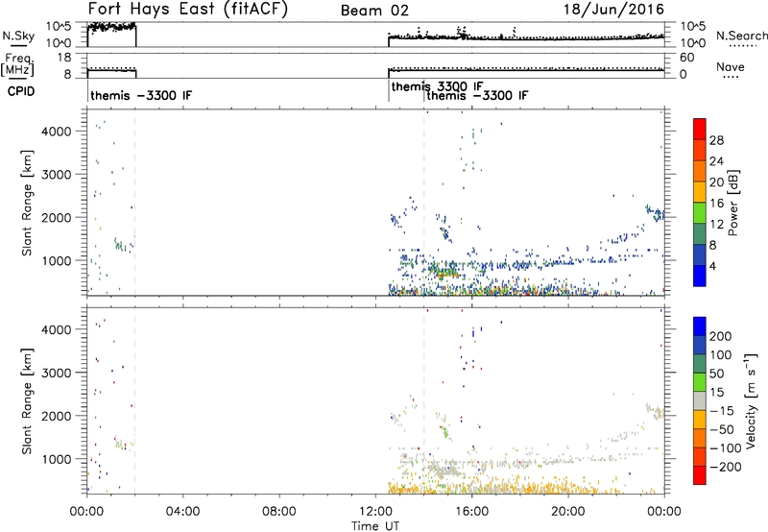
Task: Click the '16' tick on Power color bar
Action: [716, 204]
